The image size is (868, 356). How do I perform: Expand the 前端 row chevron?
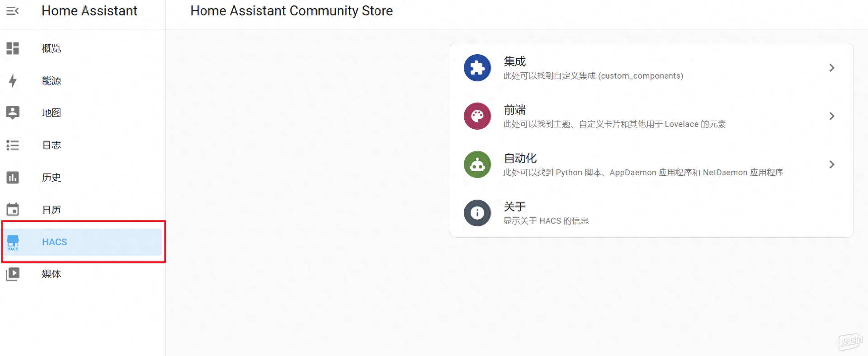(x=832, y=116)
